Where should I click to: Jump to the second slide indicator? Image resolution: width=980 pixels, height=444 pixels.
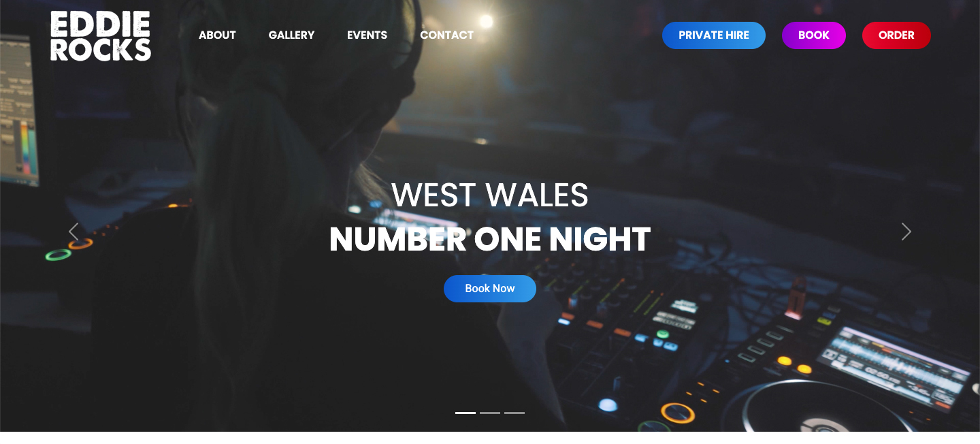point(490,413)
